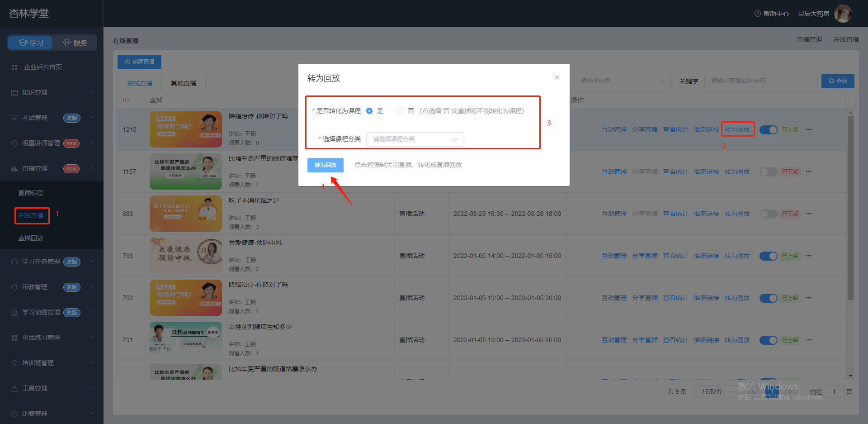Click the table's vertical scrollbar
This screenshot has height=424, width=868.
coord(850,208)
